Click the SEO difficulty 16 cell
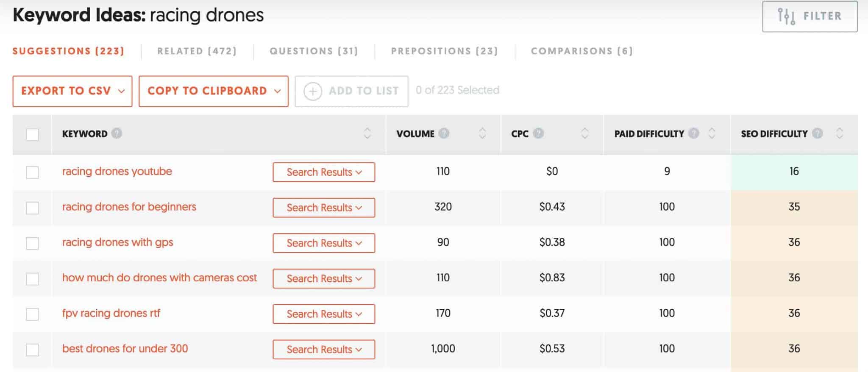Image resolution: width=868 pixels, height=372 pixels. [x=794, y=172]
